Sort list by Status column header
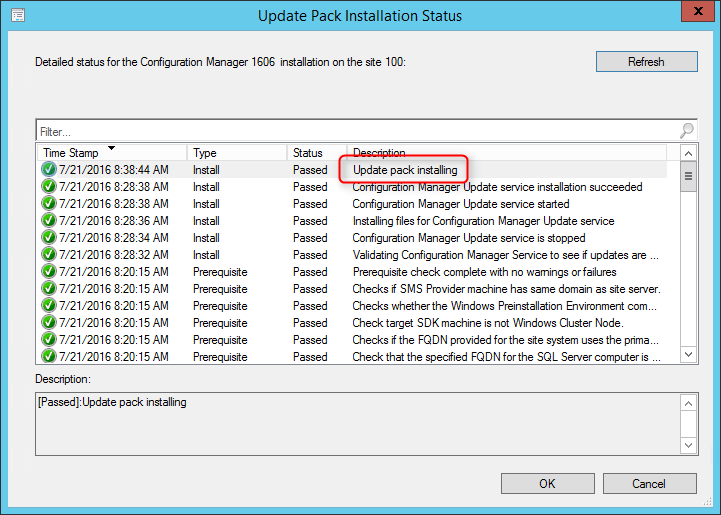This screenshot has width=721, height=515. (317, 153)
